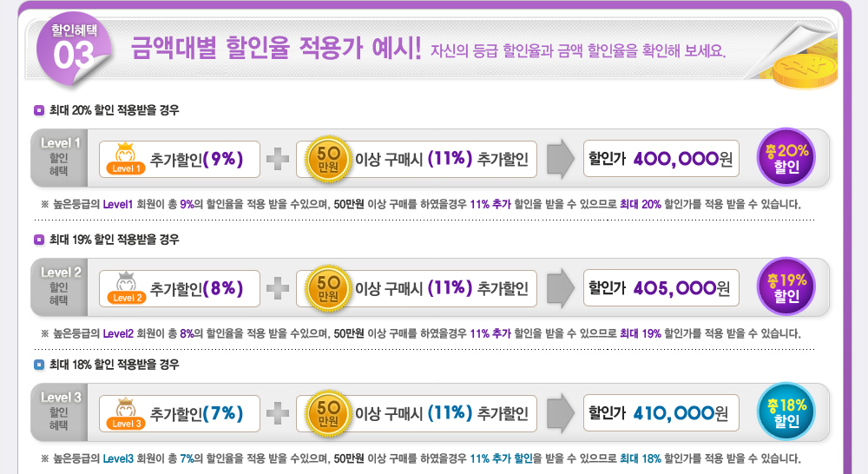The width and height of the screenshot is (868, 474).
Task: Select the 할인가 410,000원 price box
Action: click(x=661, y=413)
